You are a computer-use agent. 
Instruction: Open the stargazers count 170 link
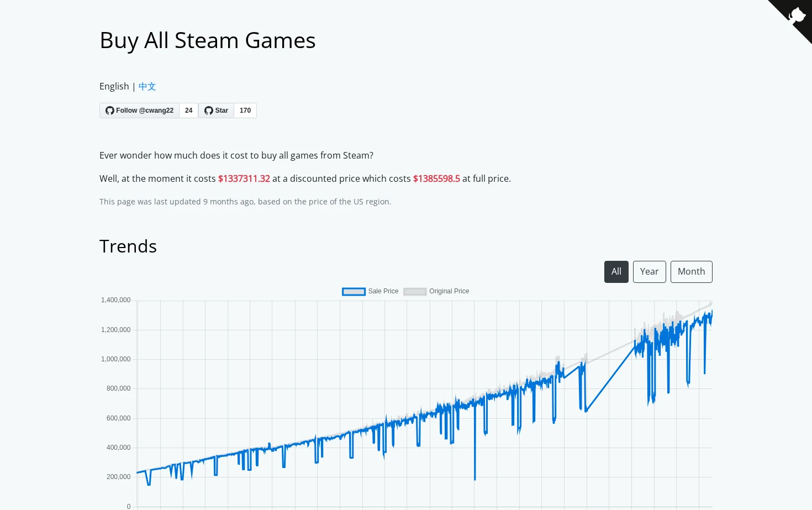(245, 111)
